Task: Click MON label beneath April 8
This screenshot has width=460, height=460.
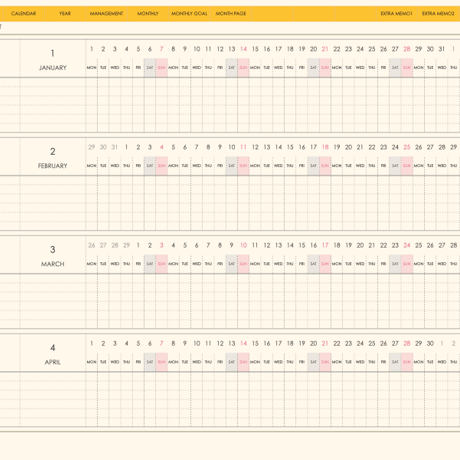Action: pos(173,362)
